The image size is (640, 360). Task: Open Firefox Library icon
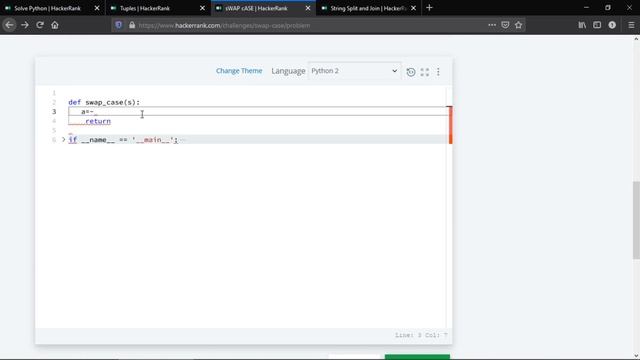pyautogui.click(x=582, y=25)
